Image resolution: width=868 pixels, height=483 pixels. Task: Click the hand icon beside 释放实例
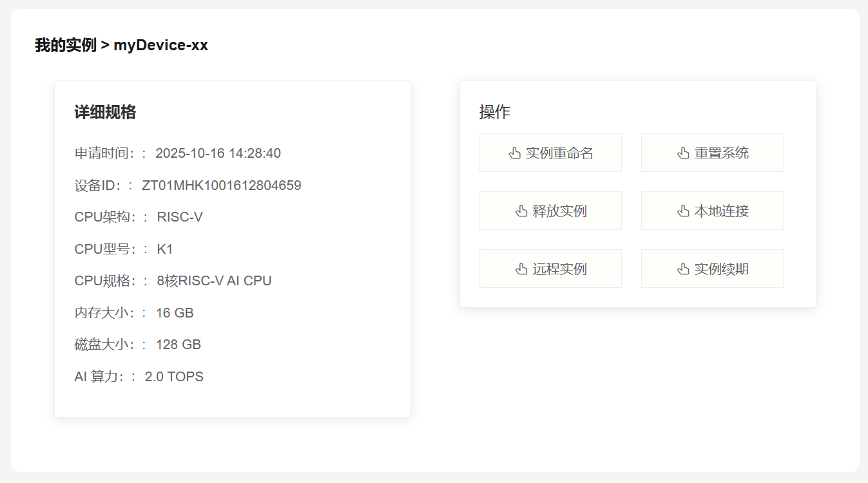coord(521,211)
